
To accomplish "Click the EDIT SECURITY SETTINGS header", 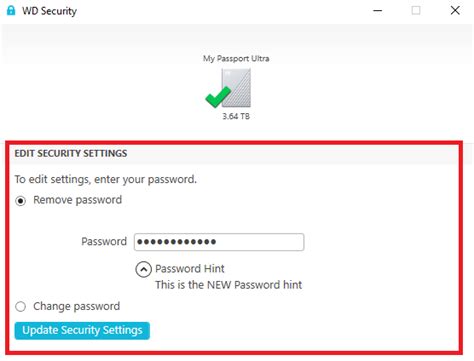I will pos(71,153).
